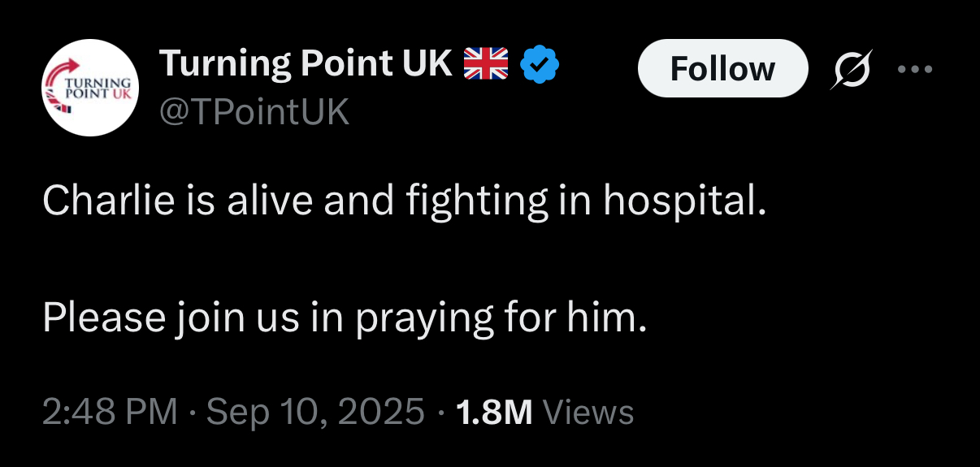Click the Sep 10, 2025 date
Viewport: 980px width, 467px height.
pos(316,413)
